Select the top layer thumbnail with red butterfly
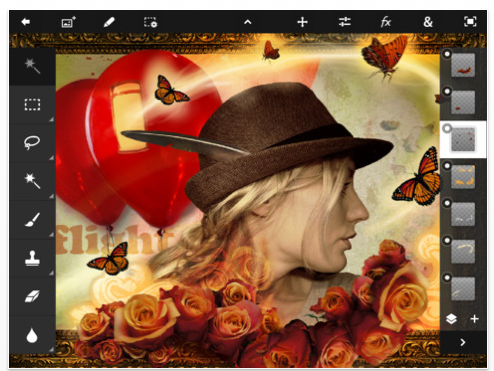 tap(463, 65)
